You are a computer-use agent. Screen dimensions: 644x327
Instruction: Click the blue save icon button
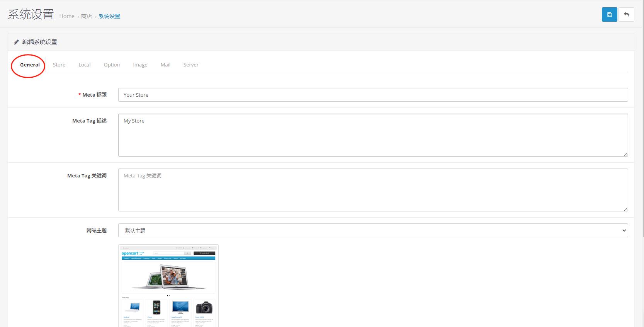point(609,15)
